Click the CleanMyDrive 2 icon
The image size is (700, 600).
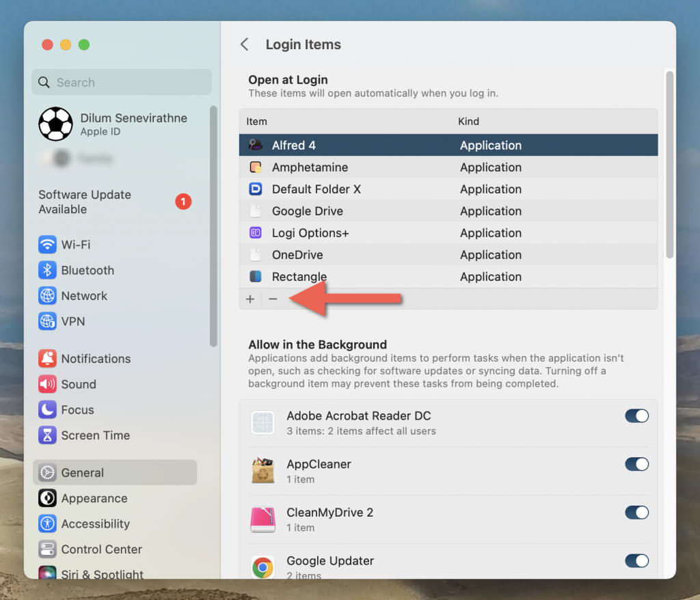263,519
